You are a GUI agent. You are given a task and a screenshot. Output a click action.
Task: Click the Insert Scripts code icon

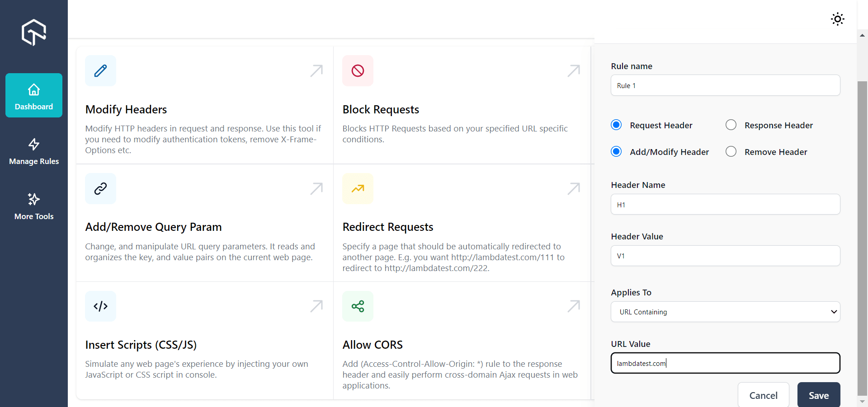tap(100, 306)
